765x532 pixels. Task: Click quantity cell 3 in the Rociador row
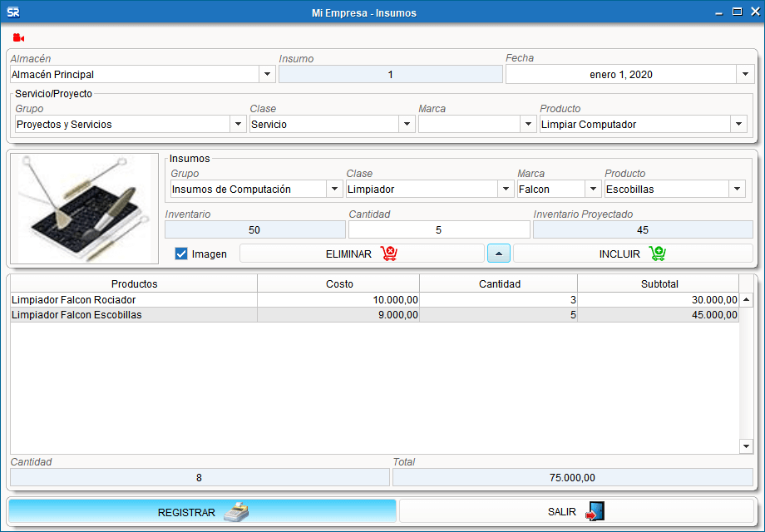coord(499,299)
